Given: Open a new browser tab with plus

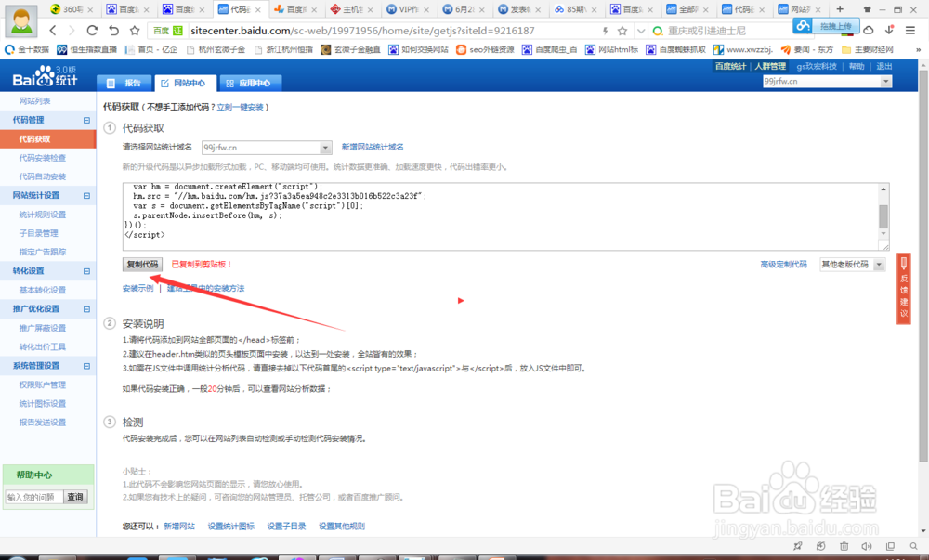Looking at the screenshot, I should 840,9.
